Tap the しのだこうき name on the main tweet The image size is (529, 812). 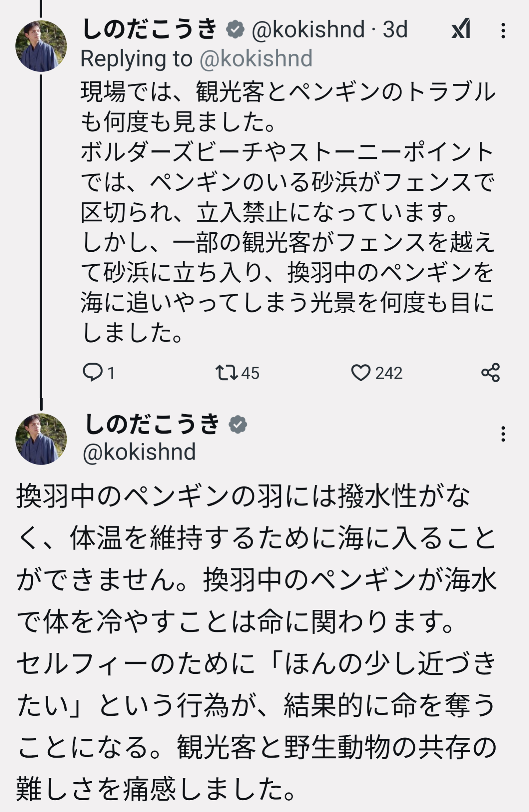click(151, 425)
